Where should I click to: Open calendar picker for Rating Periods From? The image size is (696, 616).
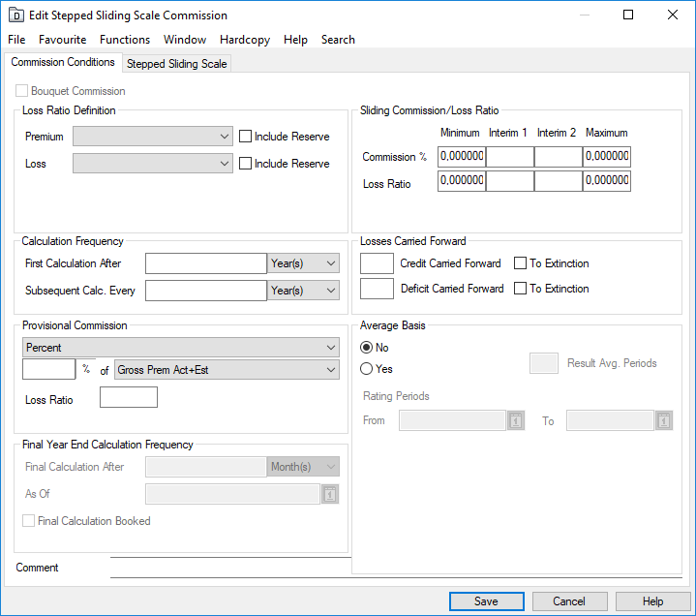pyautogui.click(x=516, y=421)
